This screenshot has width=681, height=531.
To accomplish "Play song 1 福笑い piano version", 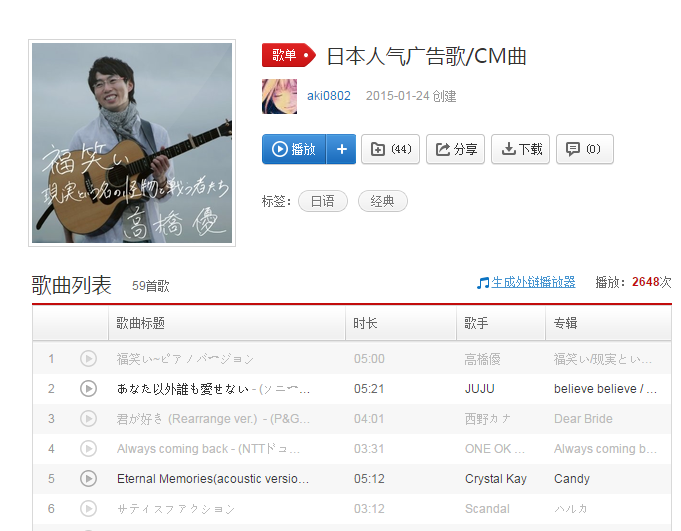I will [89, 359].
